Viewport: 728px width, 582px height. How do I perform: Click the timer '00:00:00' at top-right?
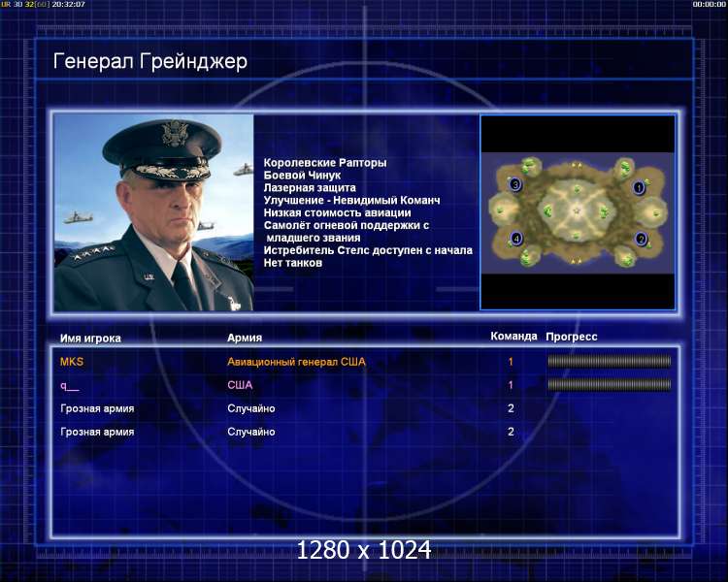[709, 4]
